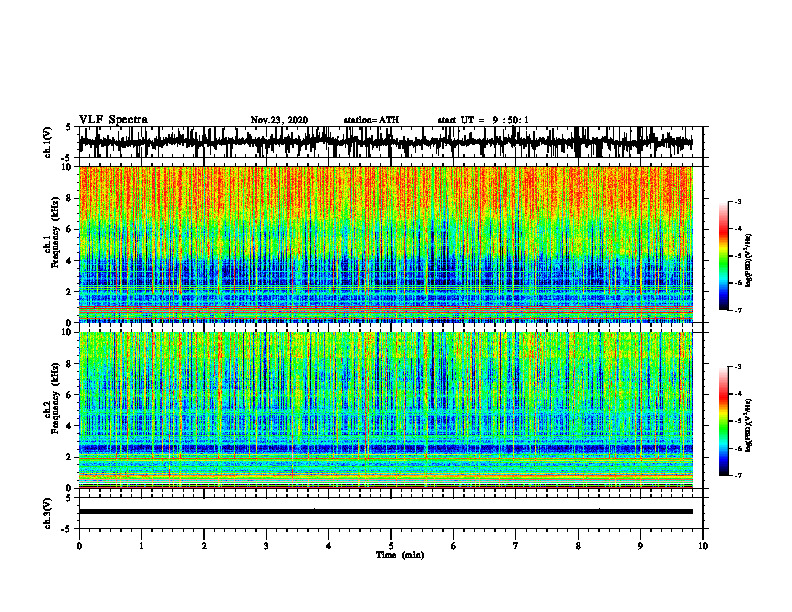The height and width of the screenshot is (612, 792).
Task: Click time axis tick label "6"
Action: pyautogui.click(x=454, y=546)
